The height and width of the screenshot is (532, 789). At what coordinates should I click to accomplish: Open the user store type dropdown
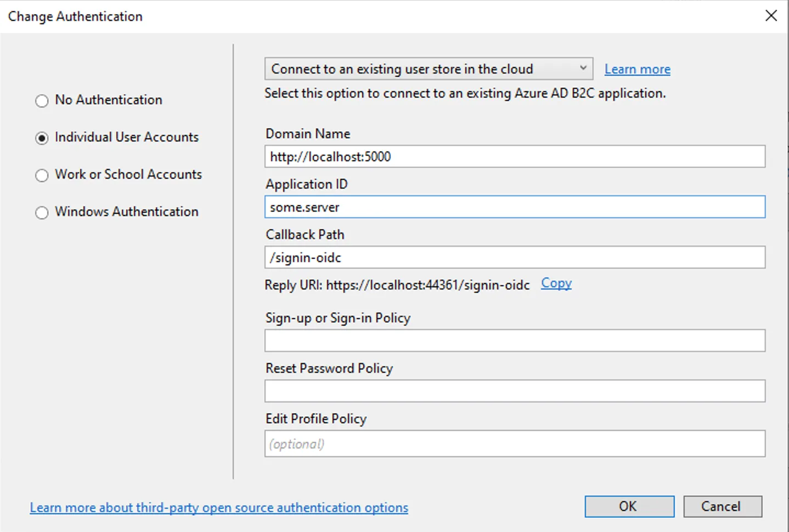click(x=428, y=69)
